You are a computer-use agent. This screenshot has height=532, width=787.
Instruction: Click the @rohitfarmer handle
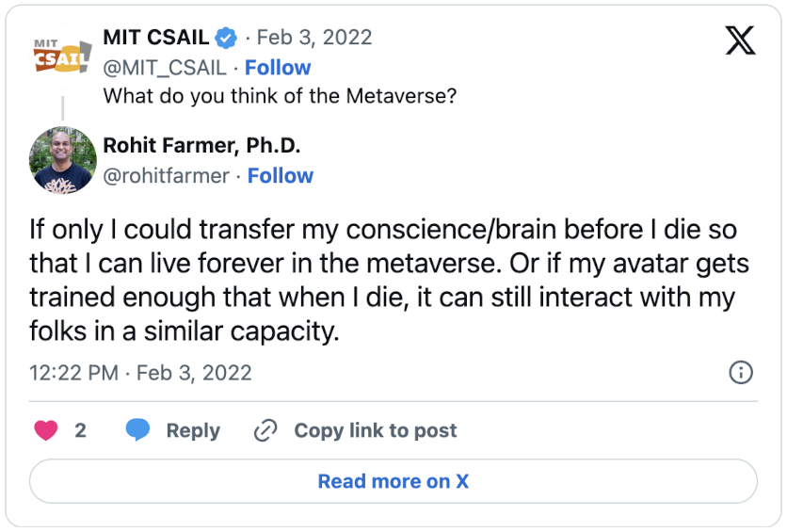(166, 176)
